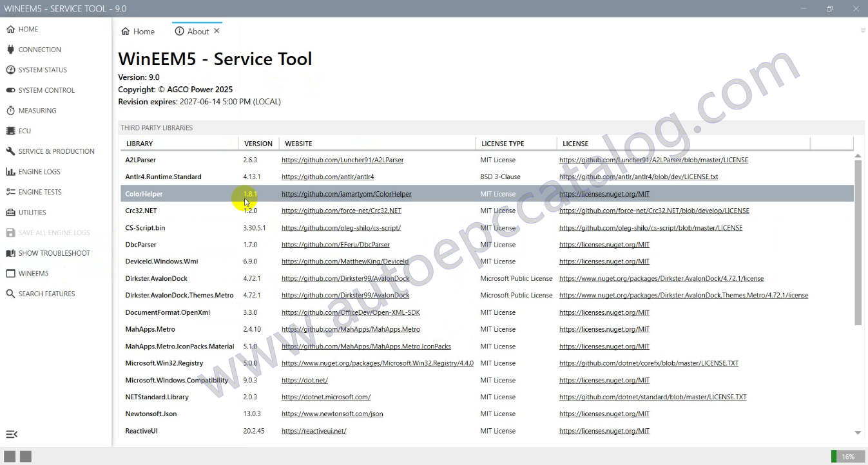Open the reactiveui.net link
Viewport: 868px width, 465px height.
click(x=314, y=431)
